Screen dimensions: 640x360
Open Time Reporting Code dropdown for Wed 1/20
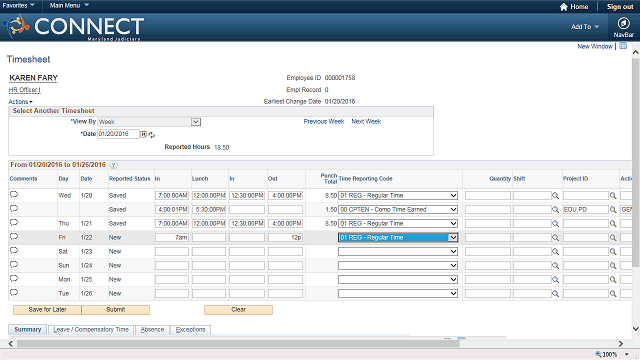coord(398,196)
